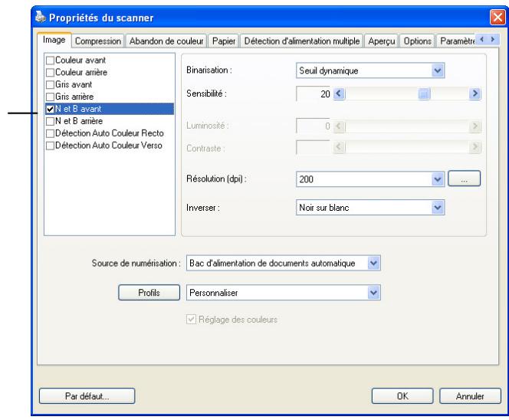The image size is (509, 420).
Task: Select the Papier tab
Action: coord(224,41)
